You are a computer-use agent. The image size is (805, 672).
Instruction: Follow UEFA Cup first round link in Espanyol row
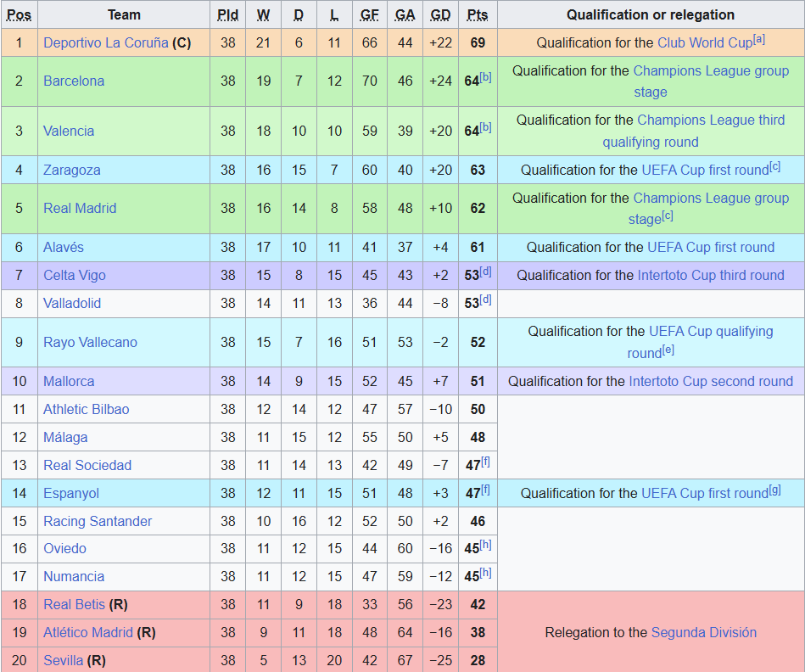[x=705, y=493]
